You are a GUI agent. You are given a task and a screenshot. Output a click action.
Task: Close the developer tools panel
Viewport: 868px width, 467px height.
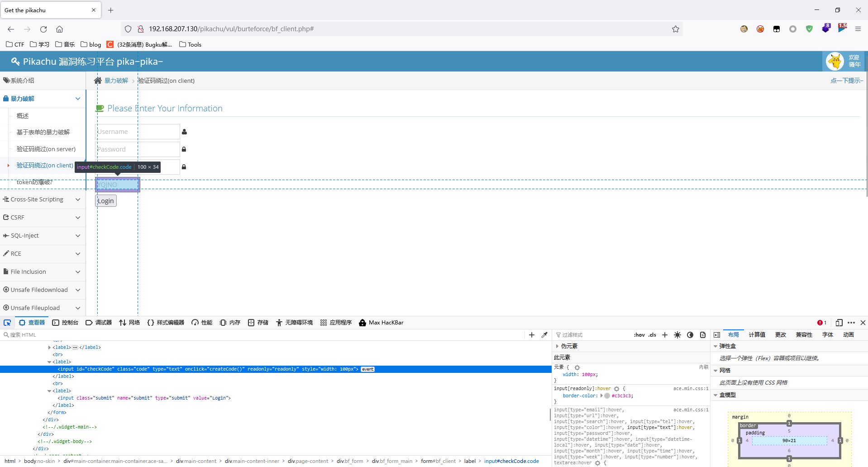[863, 323]
